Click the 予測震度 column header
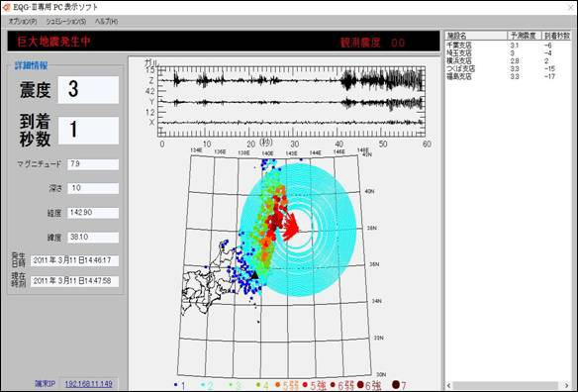The width and height of the screenshot is (578, 392). [x=525, y=36]
